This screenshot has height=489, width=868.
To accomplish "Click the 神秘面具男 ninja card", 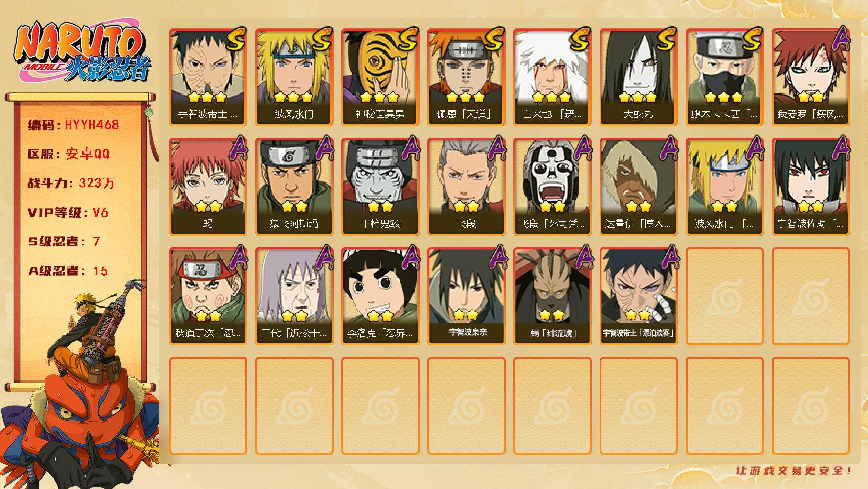I will coord(380,77).
